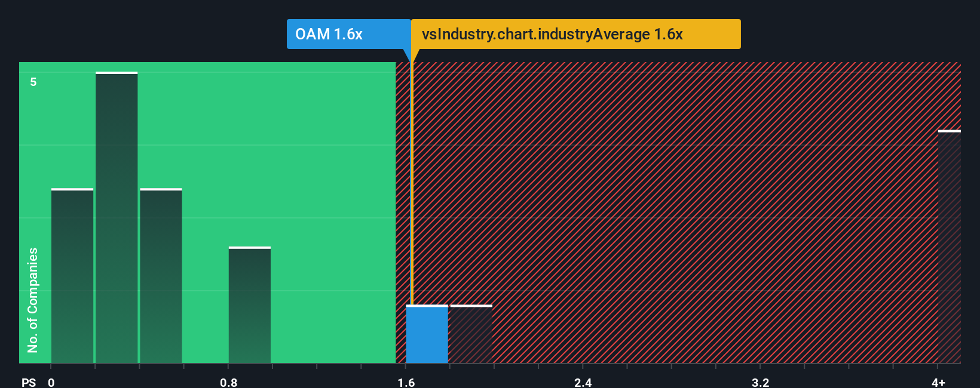The image size is (980, 388).
Task: Click the dark hatched bar next to OAM
Action: click(471, 334)
